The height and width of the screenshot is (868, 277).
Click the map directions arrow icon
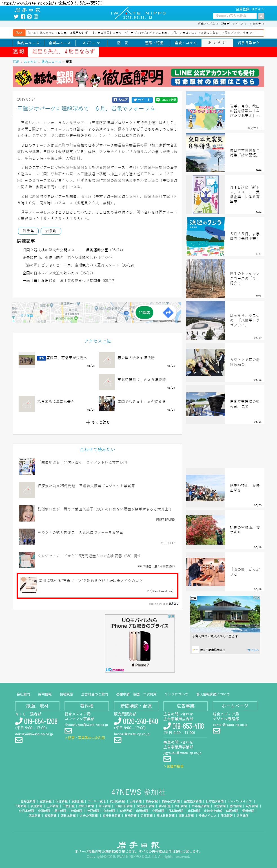click(168, 312)
